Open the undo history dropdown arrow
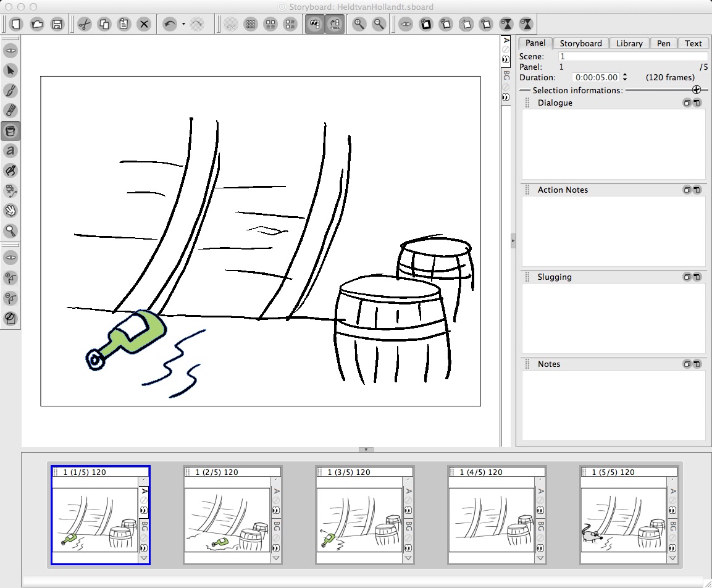The image size is (712, 588). pyautogui.click(x=183, y=24)
